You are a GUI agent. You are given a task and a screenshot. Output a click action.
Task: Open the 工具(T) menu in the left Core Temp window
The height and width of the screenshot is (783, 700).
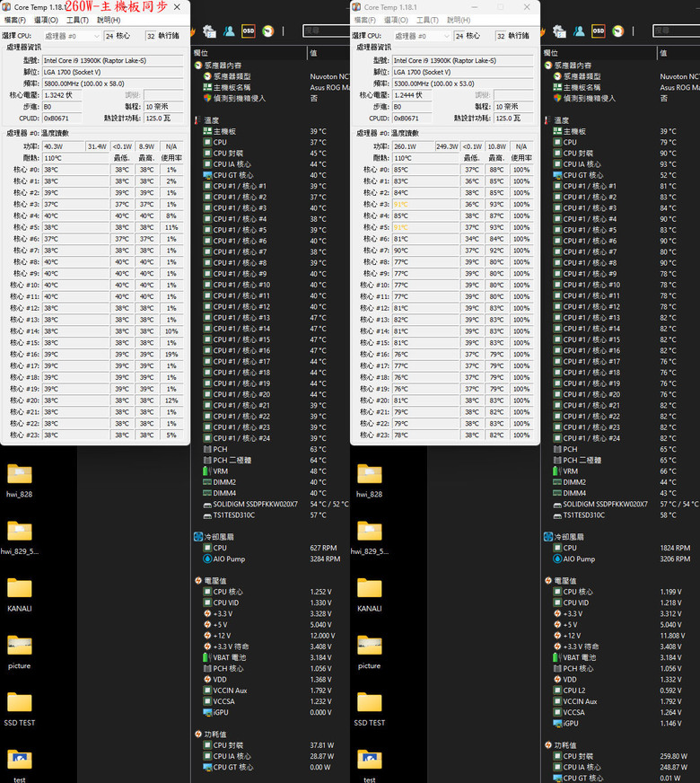[77, 20]
